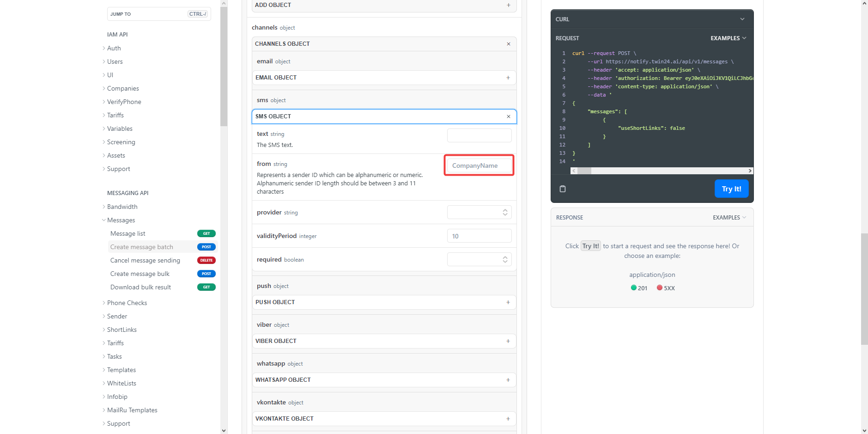Click the POST badge beside Create message bulk

point(206,274)
